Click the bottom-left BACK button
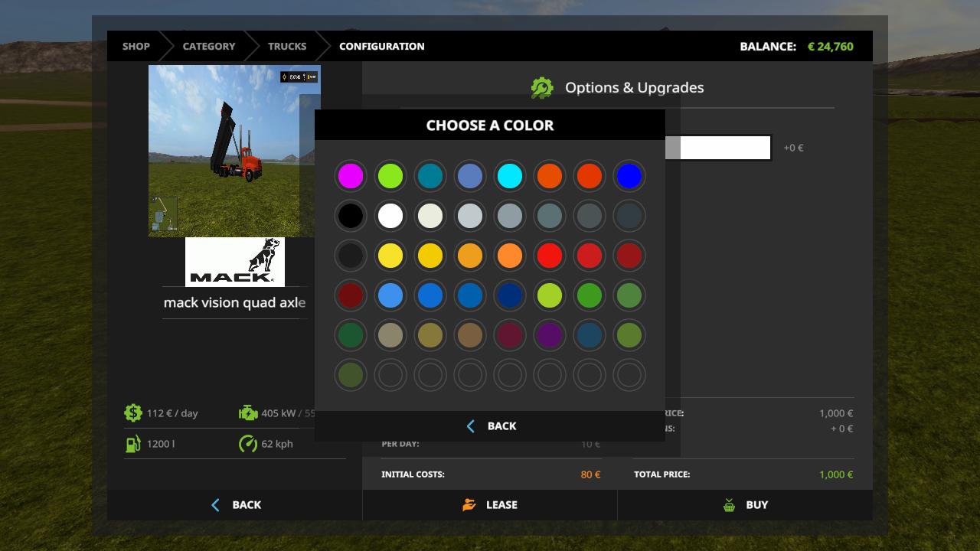This screenshot has height=551, width=980. click(235, 505)
